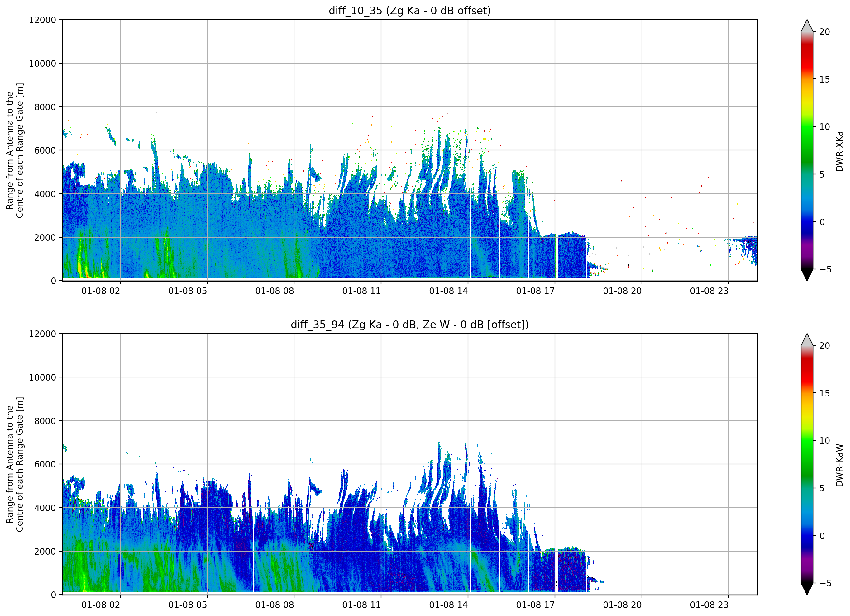Click bottom plot x-axis label 01-08 20
Screen dimensions: 850x616
click(x=623, y=605)
